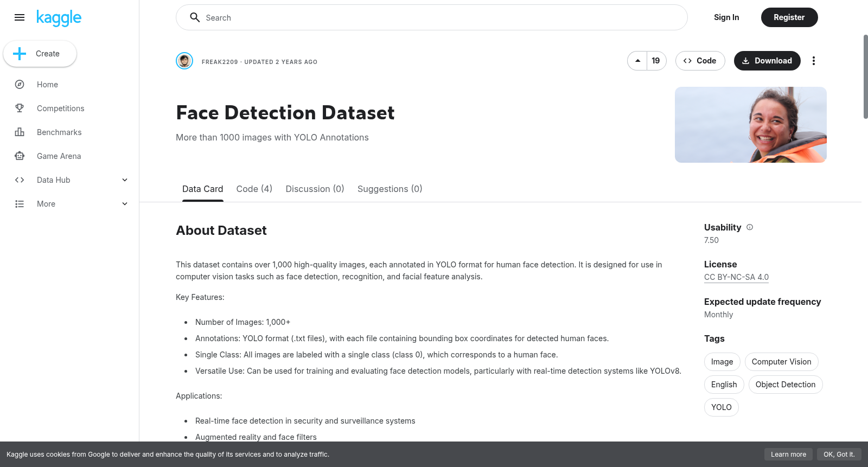Viewport: 868px width, 467px height.
Task: Select the Object Detection tag
Action: click(786, 385)
